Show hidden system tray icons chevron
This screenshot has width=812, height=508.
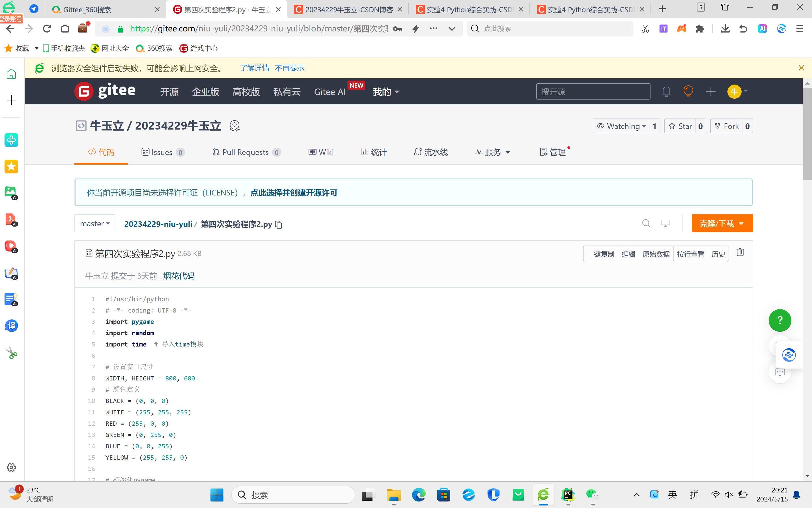pos(636,494)
